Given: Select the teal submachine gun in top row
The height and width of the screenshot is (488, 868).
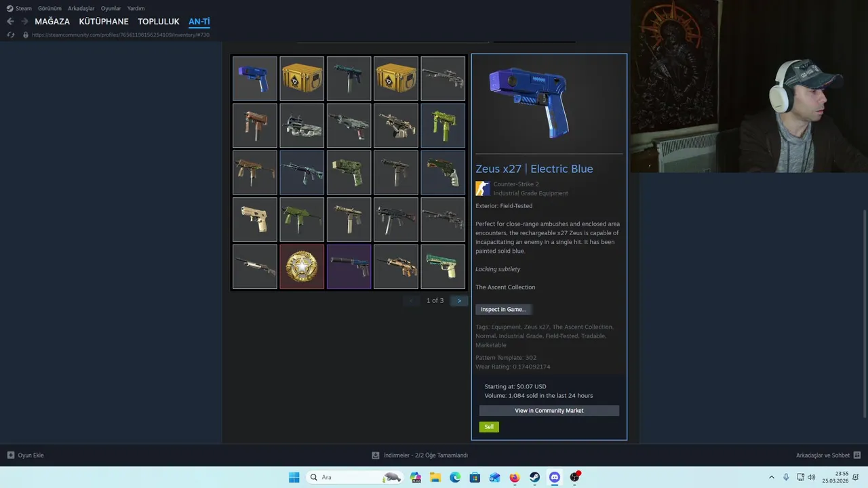Looking at the screenshot, I should [349, 79].
